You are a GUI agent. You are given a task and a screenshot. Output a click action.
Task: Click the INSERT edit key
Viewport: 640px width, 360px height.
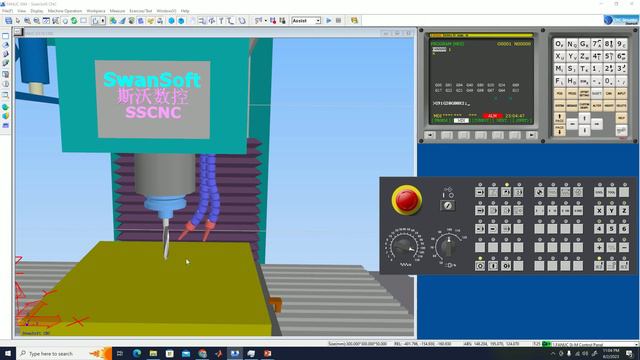tap(609, 106)
